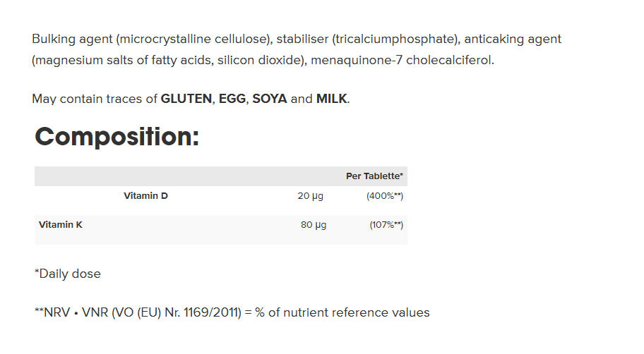Click the word menaquinone-7 in ingredients
This screenshot has width=644, height=354.
tap(357, 61)
